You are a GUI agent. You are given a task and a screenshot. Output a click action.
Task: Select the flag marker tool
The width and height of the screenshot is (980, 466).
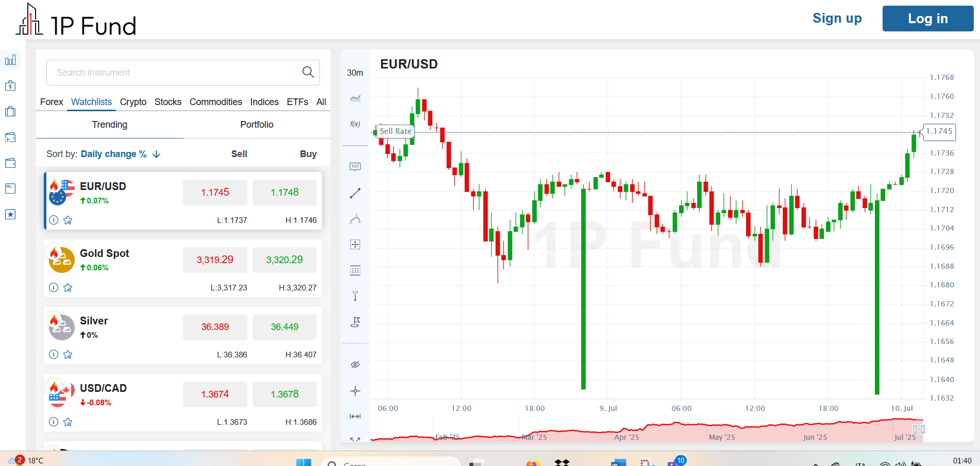[354, 322]
